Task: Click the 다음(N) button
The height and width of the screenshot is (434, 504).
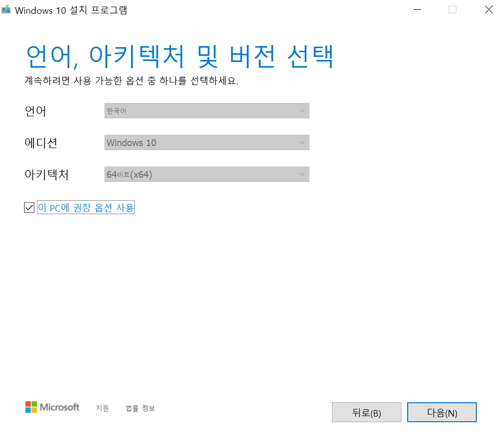Action: click(x=442, y=412)
